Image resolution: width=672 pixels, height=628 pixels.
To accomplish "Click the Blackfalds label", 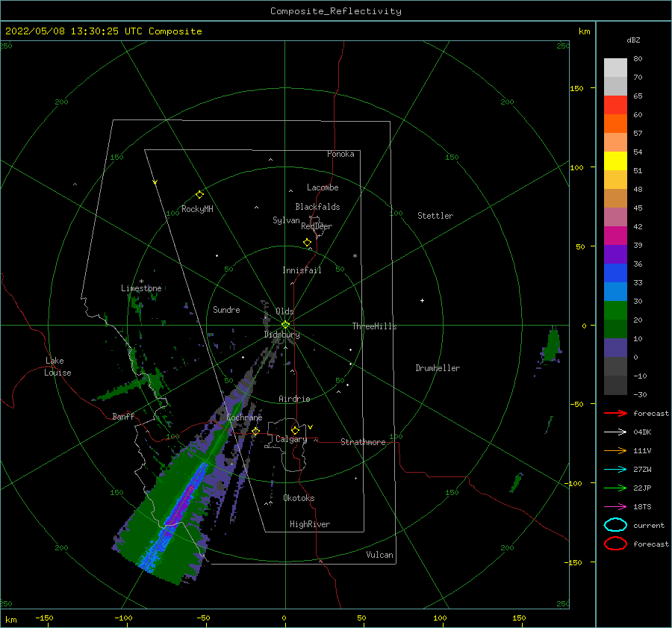I will point(317,207).
